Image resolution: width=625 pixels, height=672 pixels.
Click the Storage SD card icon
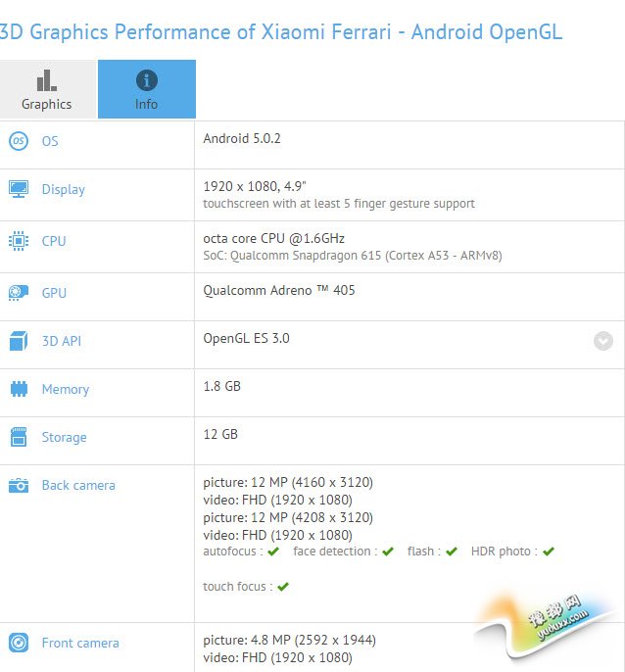pyautogui.click(x=19, y=437)
